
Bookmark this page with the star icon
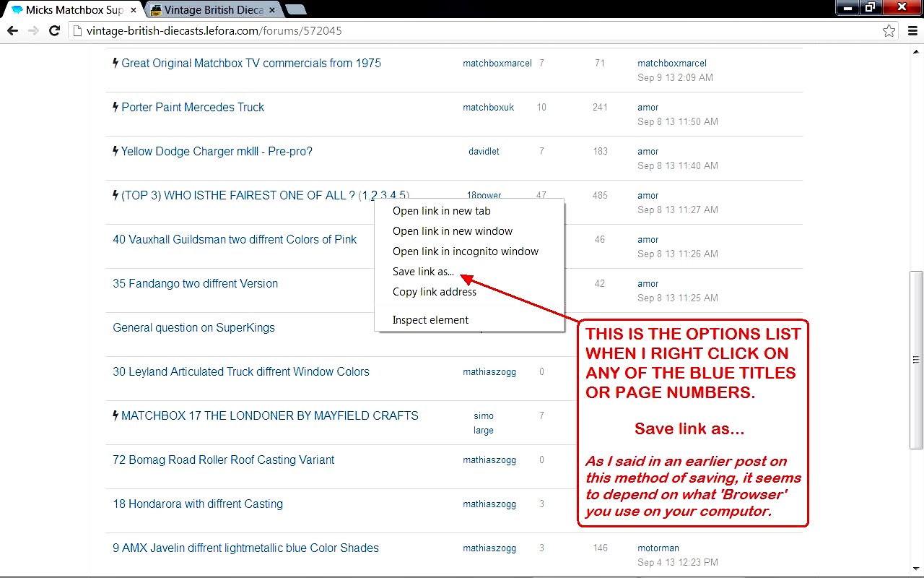pos(889,31)
